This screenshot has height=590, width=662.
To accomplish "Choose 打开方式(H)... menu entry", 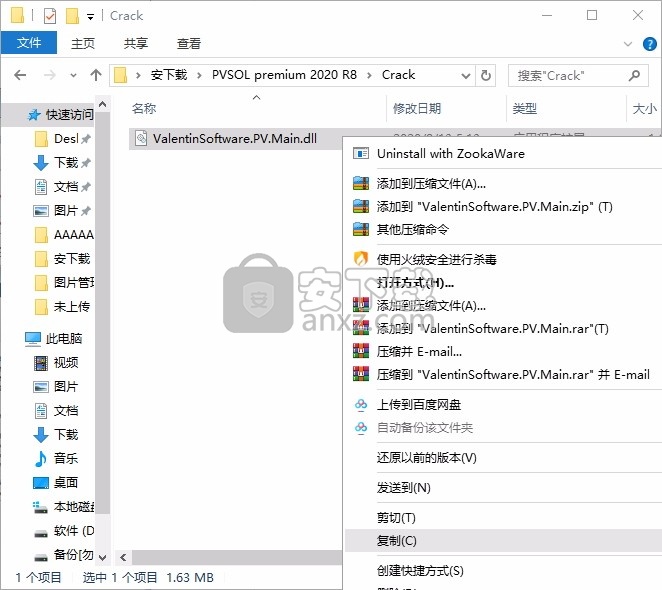I will point(503,283).
